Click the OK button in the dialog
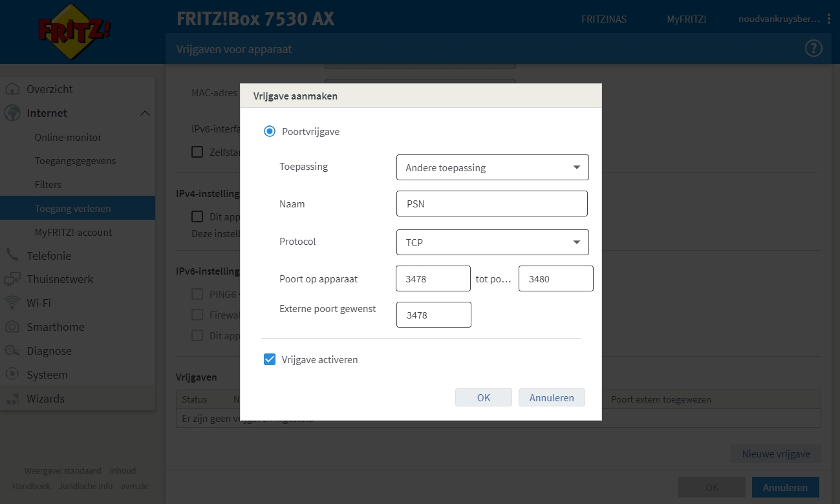Image resolution: width=840 pixels, height=504 pixels. click(x=483, y=397)
